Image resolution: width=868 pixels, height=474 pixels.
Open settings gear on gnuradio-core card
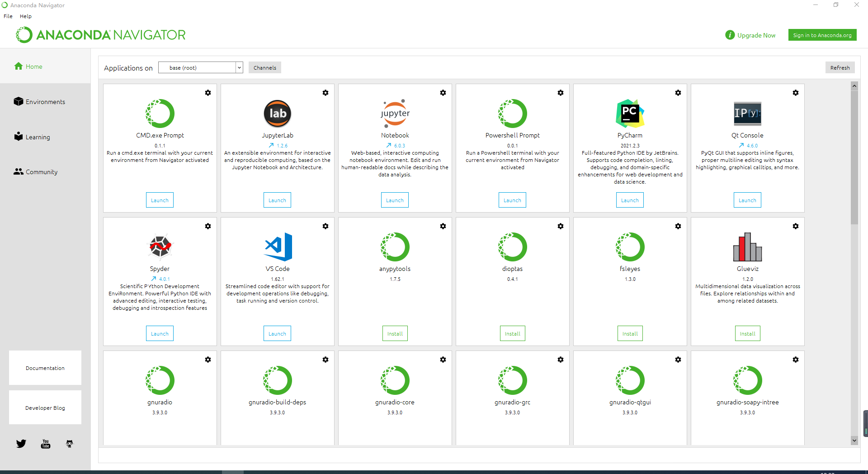[443, 360]
